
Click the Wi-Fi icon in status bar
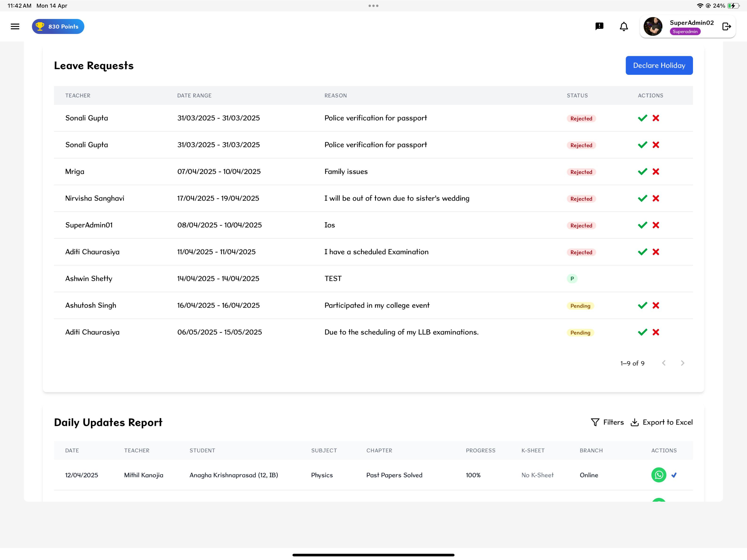click(x=700, y=6)
